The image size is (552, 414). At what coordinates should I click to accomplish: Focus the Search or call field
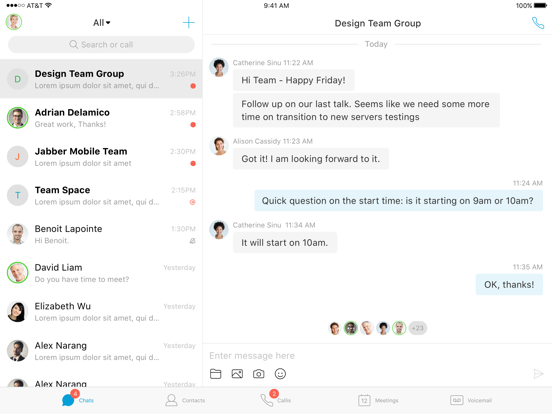[x=101, y=45]
